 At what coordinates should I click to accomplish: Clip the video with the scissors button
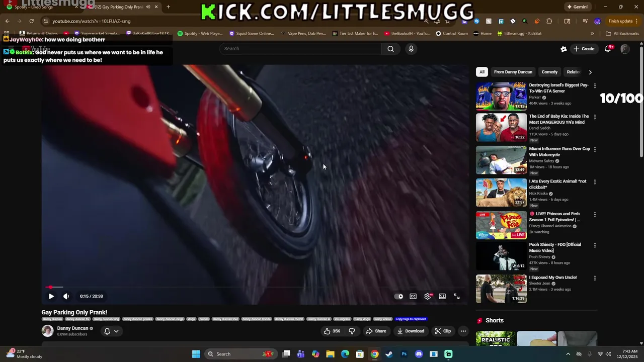click(x=443, y=331)
